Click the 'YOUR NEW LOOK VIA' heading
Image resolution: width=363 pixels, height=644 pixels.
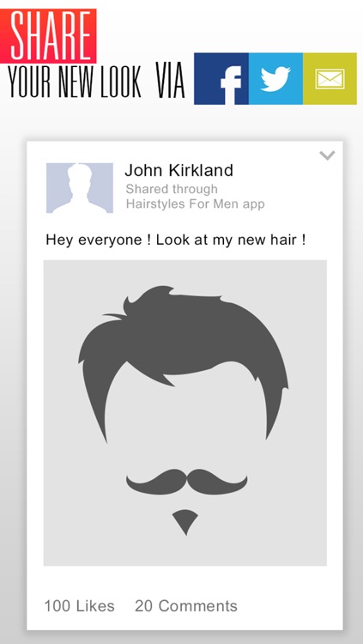pyautogui.click(x=96, y=81)
